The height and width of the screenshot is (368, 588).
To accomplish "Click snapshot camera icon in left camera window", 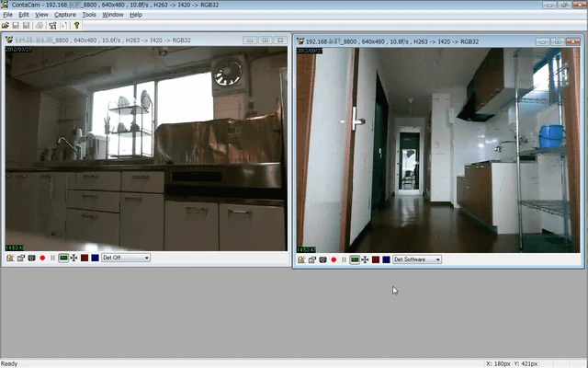I will pos(31,258).
